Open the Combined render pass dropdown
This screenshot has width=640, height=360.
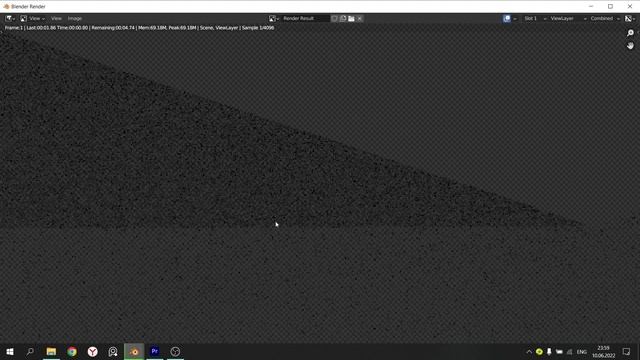pos(605,18)
